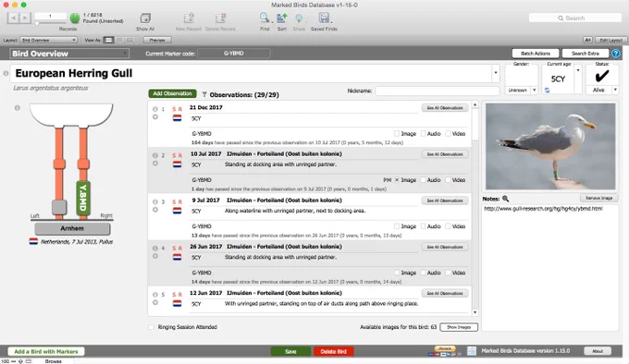Switch to list view icon
The height and width of the screenshot is (364, 629).
click(119, 40)
